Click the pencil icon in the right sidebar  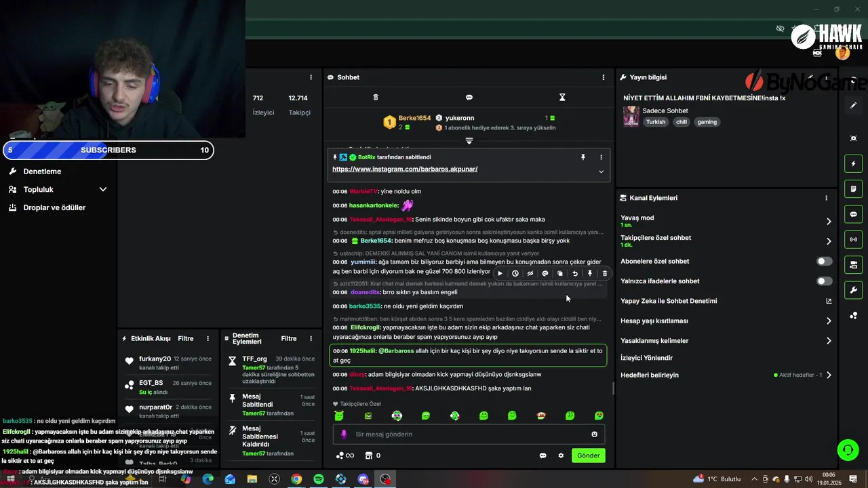coord(853,106)
